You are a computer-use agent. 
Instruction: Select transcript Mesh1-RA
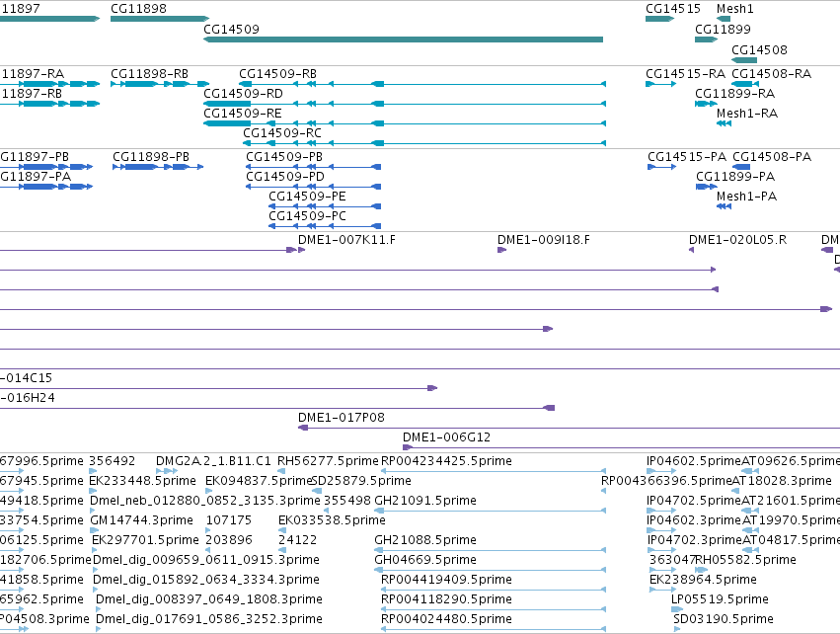click(x=724, y=123)
